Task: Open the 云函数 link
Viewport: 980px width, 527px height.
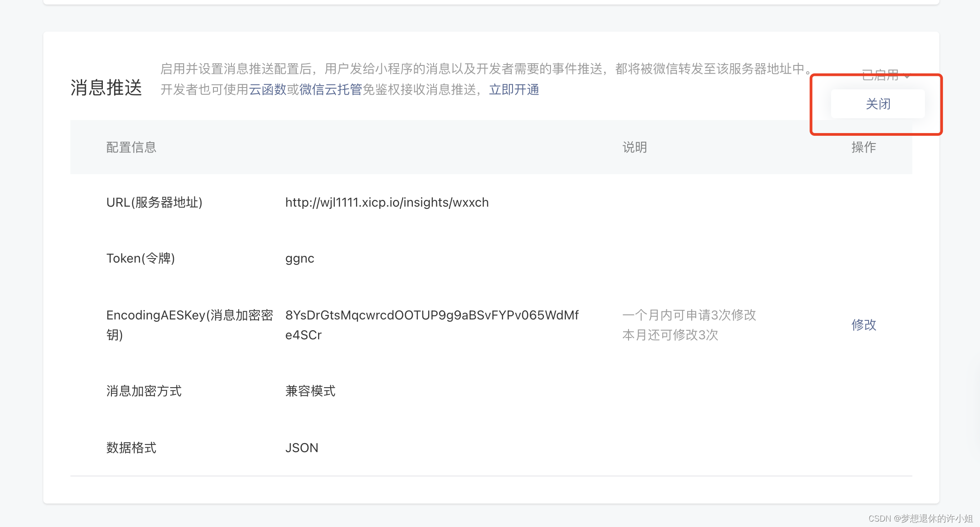Action: point(268,90)
